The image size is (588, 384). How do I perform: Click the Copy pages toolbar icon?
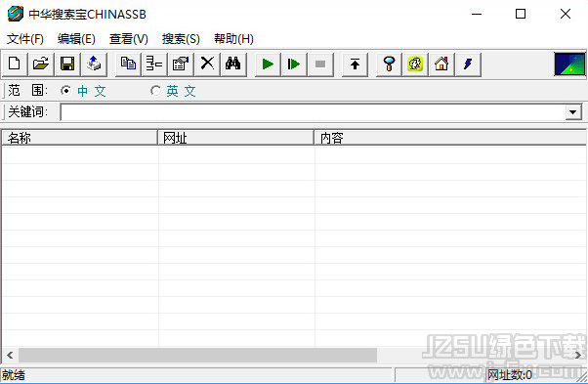pyautogui.click(x=128, y=64)
